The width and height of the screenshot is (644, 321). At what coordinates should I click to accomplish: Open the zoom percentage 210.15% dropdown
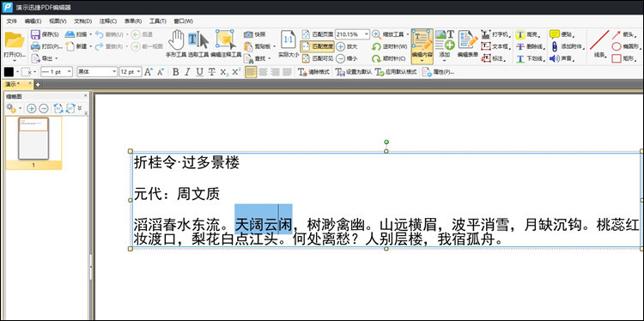pyautogui.click(x=366, y=34)
